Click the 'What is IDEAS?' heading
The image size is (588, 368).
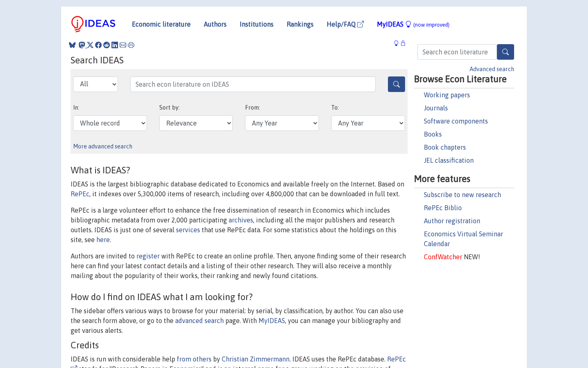[x=100, y=170]
